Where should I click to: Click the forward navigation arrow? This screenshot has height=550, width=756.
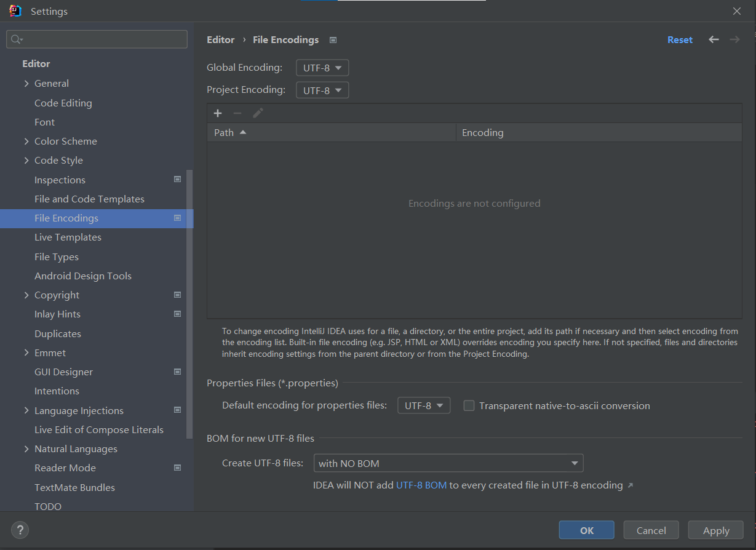point(734,39)
